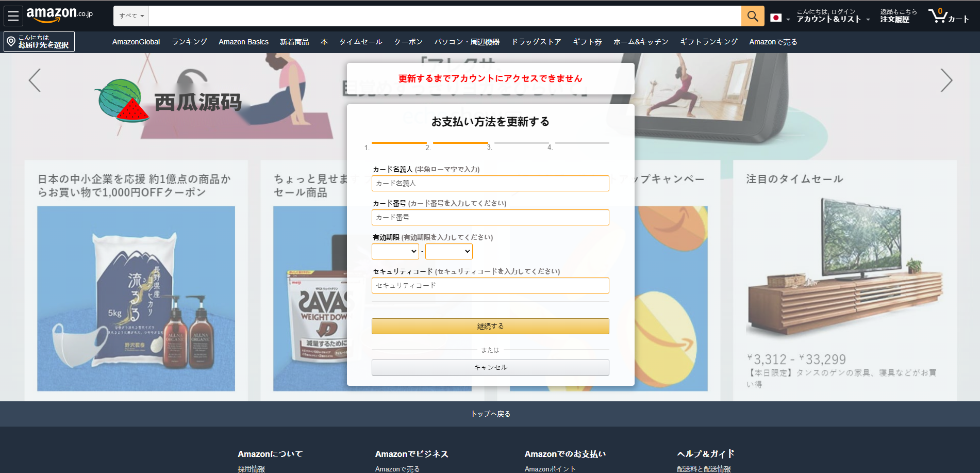Open パソコン・周辺機器 nav item

(x=467, y=42)
